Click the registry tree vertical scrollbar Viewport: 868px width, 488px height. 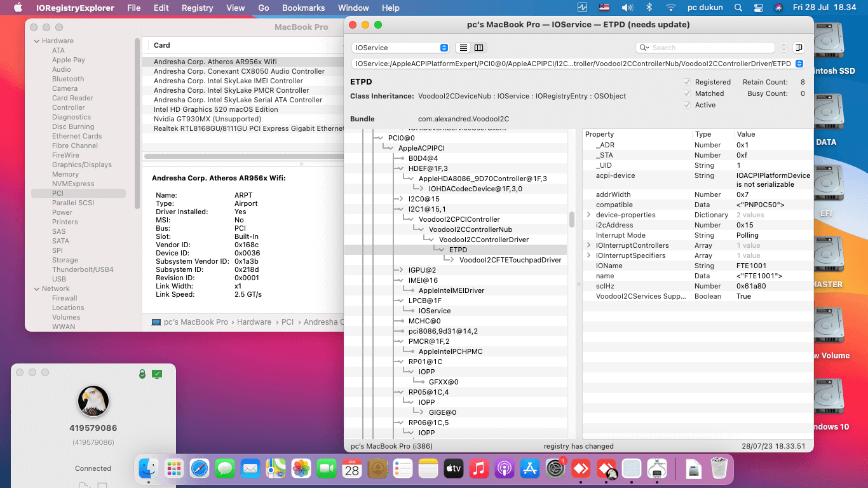click(x=571, y=219)
